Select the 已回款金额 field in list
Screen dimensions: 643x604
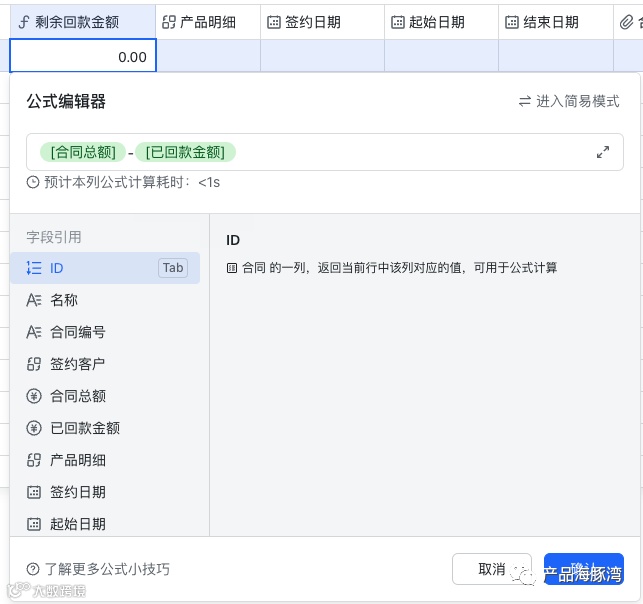coord(105,428)
